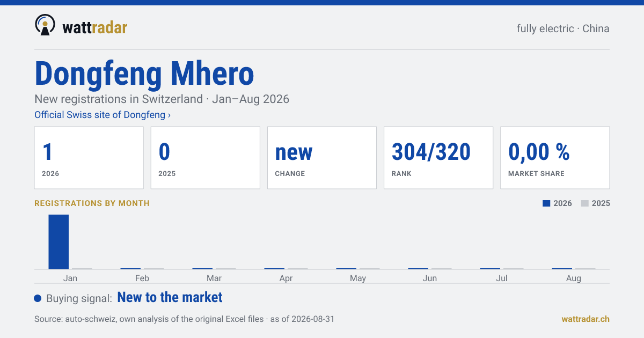Screen dimensions: 644x338
Task: Click the tall blue January 2026 bar
Action: coord(58,241)
